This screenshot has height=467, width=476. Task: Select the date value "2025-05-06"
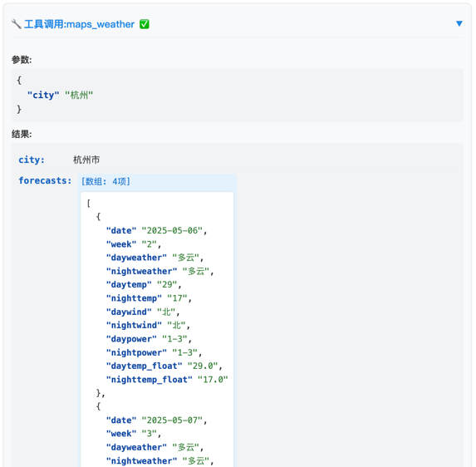(172, 230)
